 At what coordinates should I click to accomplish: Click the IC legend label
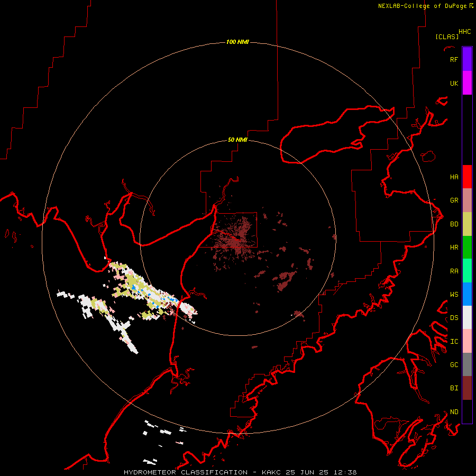pyautogui.click(x=454, y=342)
